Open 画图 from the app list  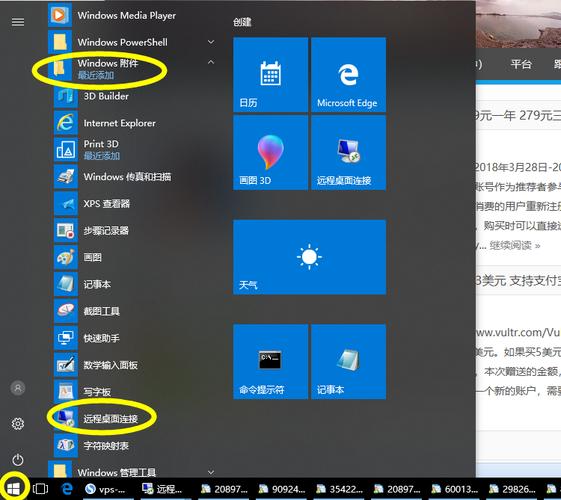[x=136, y=257]
